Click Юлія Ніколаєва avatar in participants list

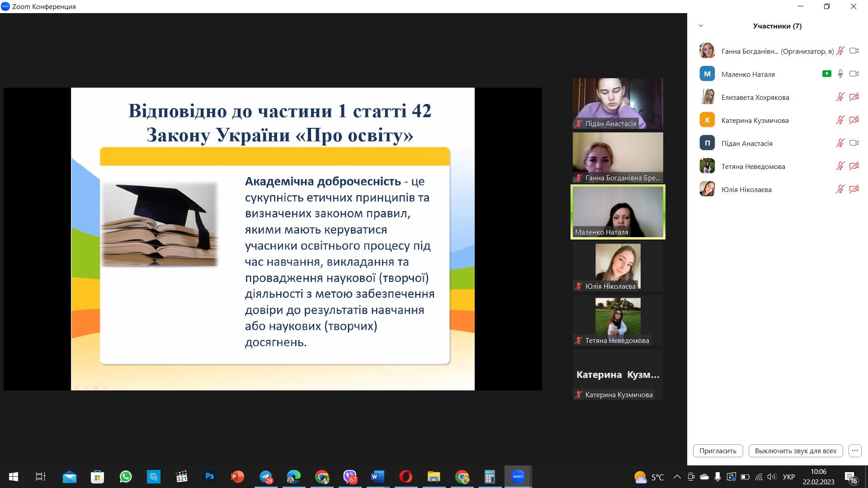(x=707, y=189)
